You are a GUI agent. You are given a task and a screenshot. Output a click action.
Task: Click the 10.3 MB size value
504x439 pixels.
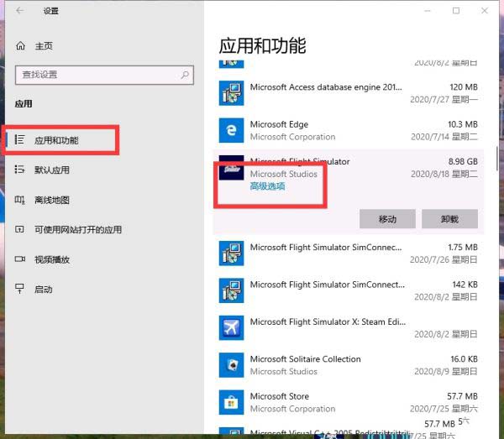[463, 124]
